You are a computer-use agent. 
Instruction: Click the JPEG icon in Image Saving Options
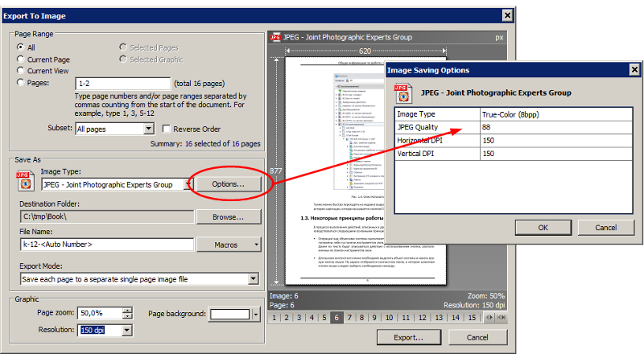coord(403,91)
